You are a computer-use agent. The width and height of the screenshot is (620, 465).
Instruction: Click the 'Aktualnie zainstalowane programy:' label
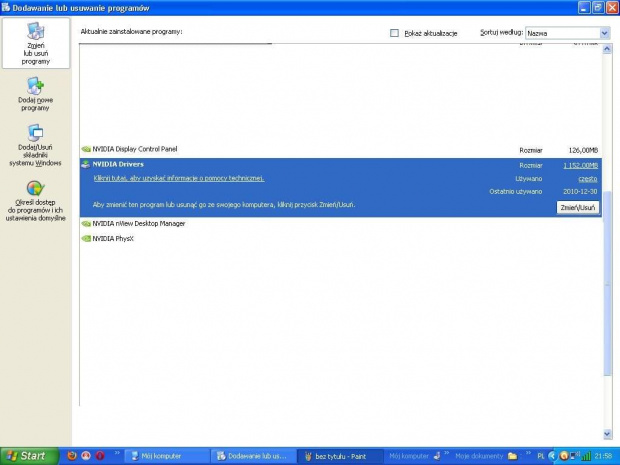(131, 32)
